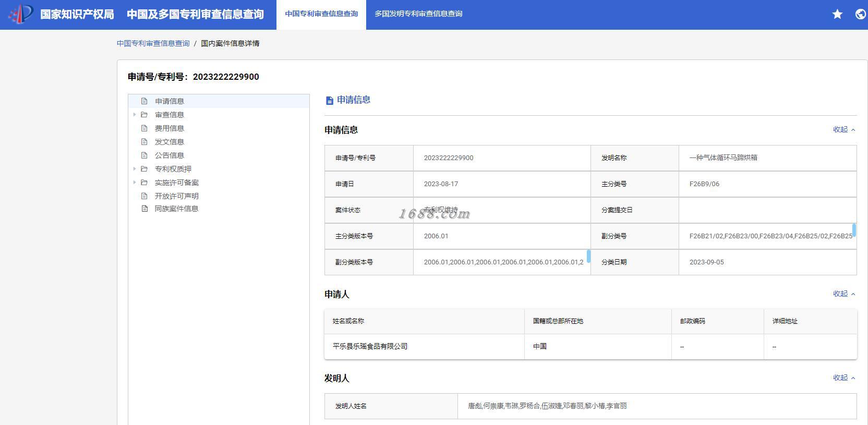The image size is (868, 425).
Task: Open 中国专利审查信息查询 breadcrumb link
Action: tap(153, 43)
